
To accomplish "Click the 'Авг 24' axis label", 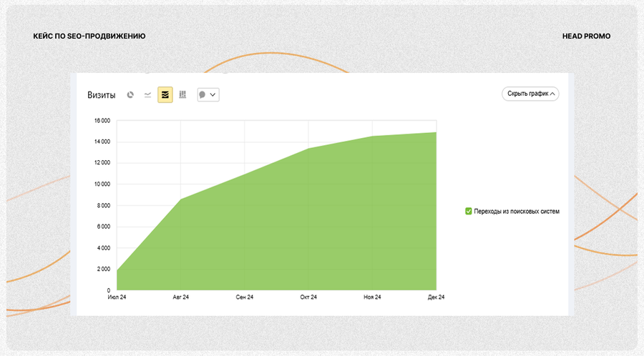I will 181,297.
